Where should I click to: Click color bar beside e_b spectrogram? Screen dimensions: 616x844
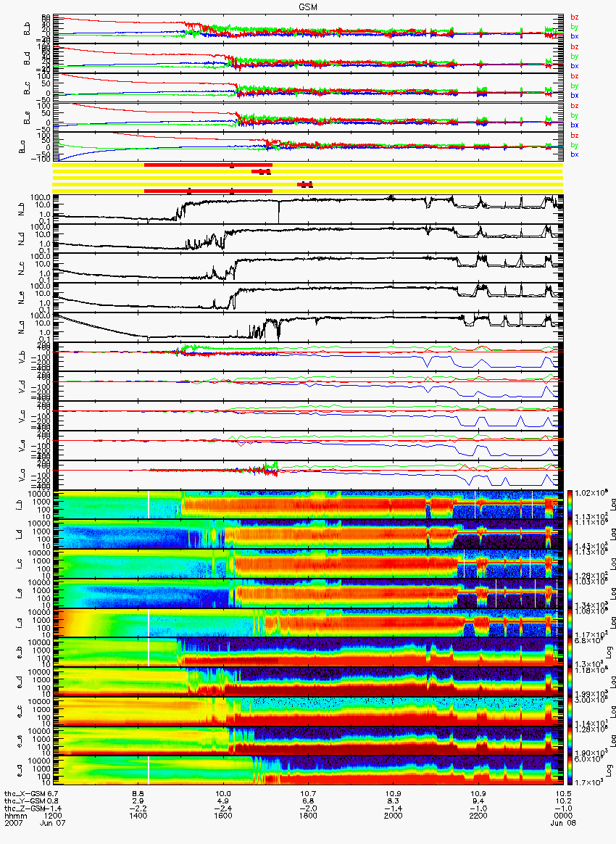pyautogui.click(x=569, y=653)
